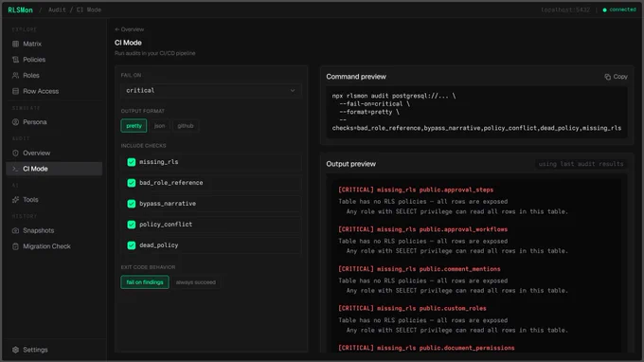Click the --format=pretty command line

(368, 112)
